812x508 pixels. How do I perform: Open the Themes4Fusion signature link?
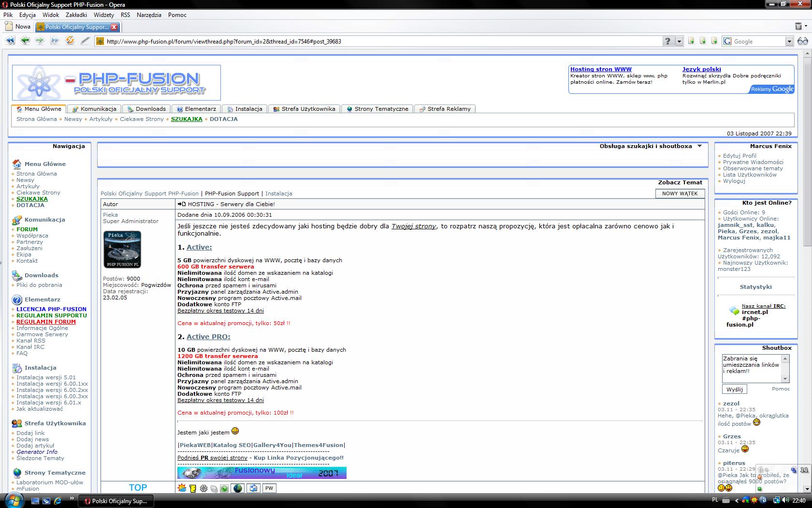[x=318, y=445]
